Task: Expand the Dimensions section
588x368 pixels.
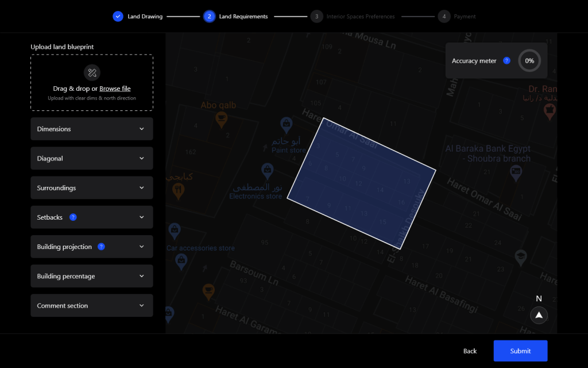Action: (x=92, y=129)
